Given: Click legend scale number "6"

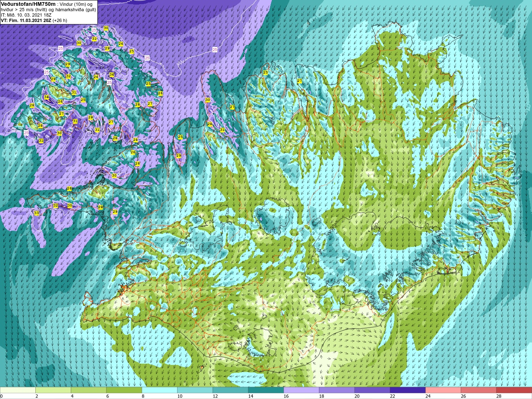Looking at the screenshot, I should click(107, 397).
